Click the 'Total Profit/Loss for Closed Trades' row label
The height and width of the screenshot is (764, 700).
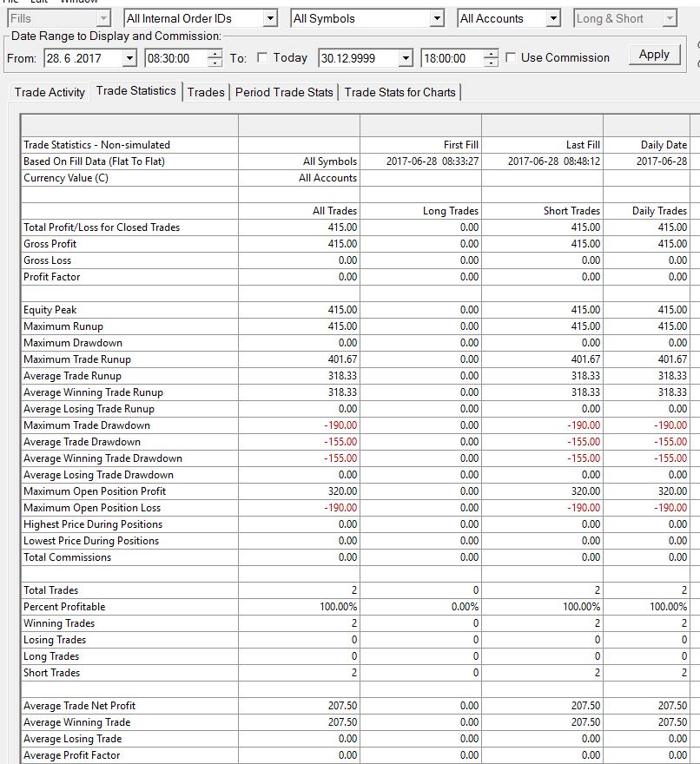(x=102, y=227)
